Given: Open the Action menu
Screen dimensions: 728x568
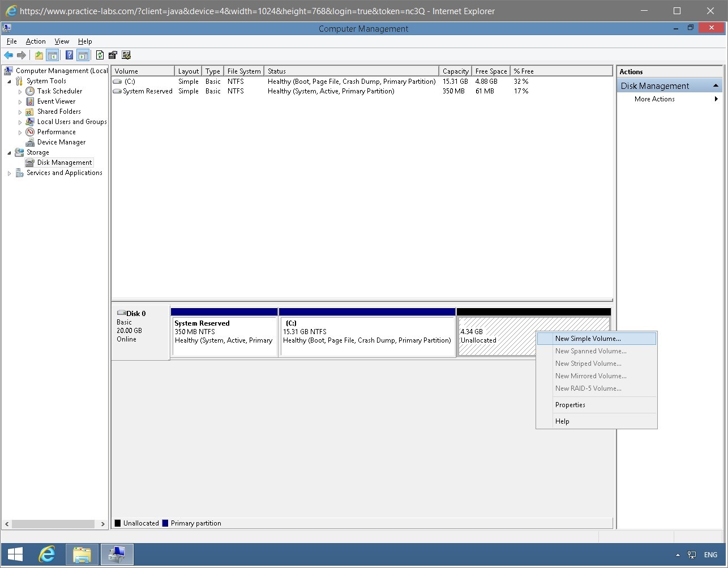Looking at the screenshot, I should tap(35, 41).
